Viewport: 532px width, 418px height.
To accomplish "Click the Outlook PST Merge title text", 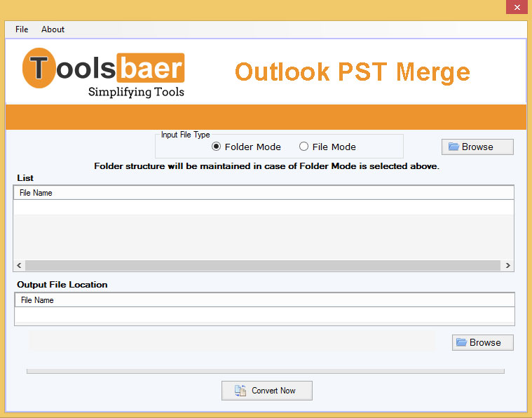I will tap(352, 72).
